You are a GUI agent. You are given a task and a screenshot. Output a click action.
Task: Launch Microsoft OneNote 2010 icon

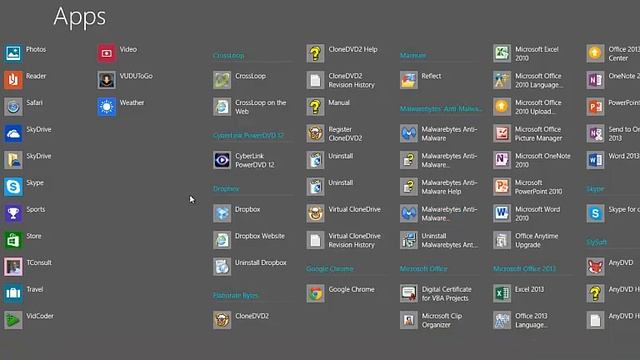tap(502, 160)
